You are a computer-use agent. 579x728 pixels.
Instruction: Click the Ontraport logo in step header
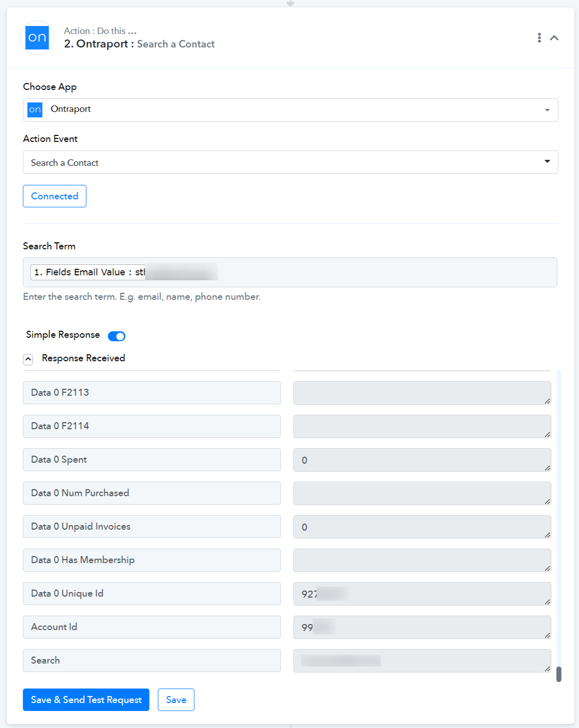coord(37,37)
